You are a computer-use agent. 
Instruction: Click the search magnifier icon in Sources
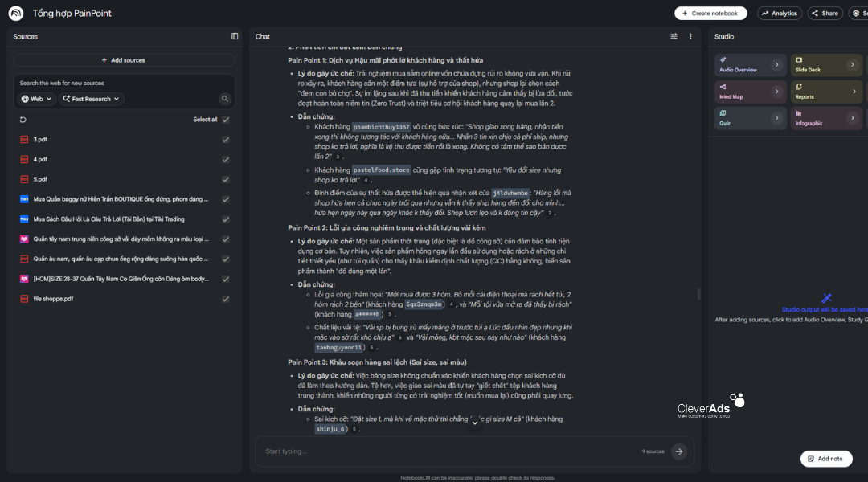(x=225, y=99)
